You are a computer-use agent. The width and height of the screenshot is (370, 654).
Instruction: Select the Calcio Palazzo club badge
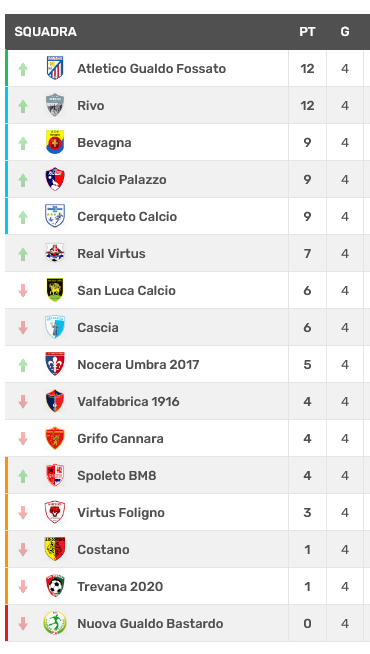55,179
